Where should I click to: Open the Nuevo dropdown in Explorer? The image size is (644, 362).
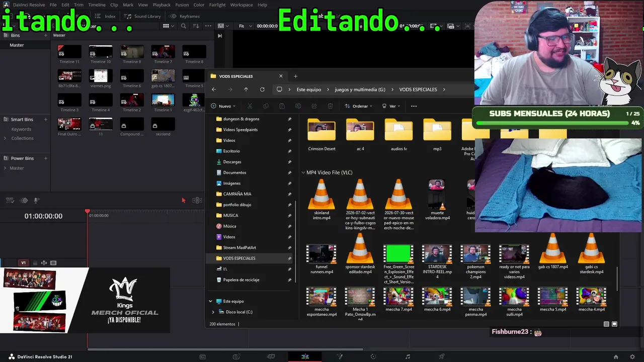pyautogui.click(x=223, y=106)
